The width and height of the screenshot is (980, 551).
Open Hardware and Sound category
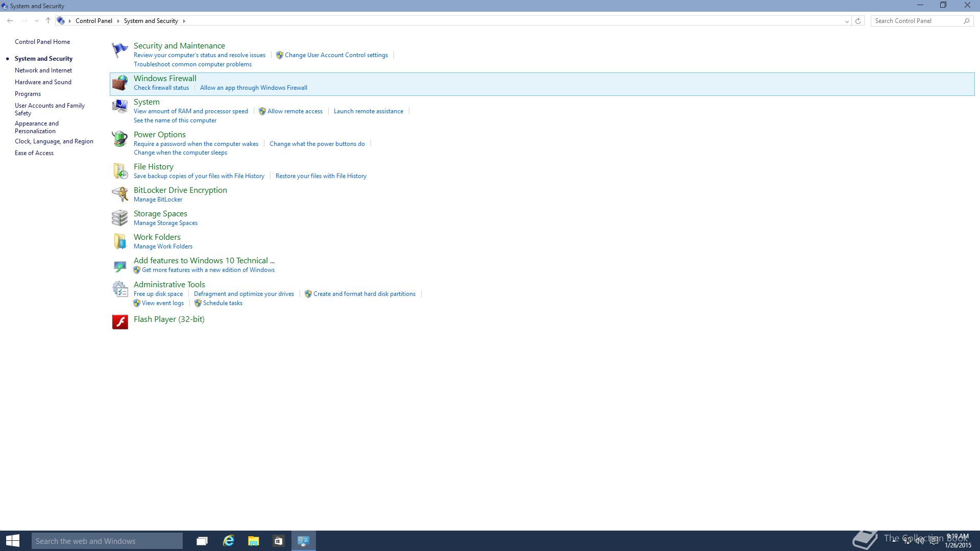tap(43, 82)
